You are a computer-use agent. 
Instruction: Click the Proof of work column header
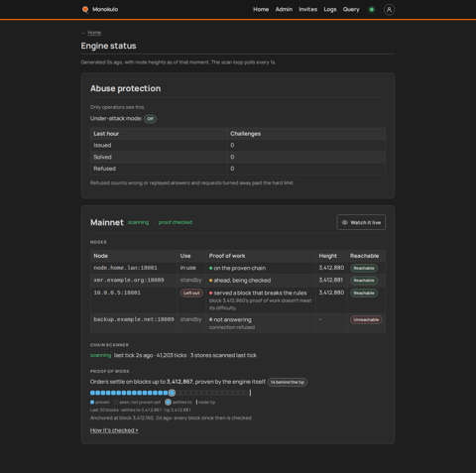[227, 256]
